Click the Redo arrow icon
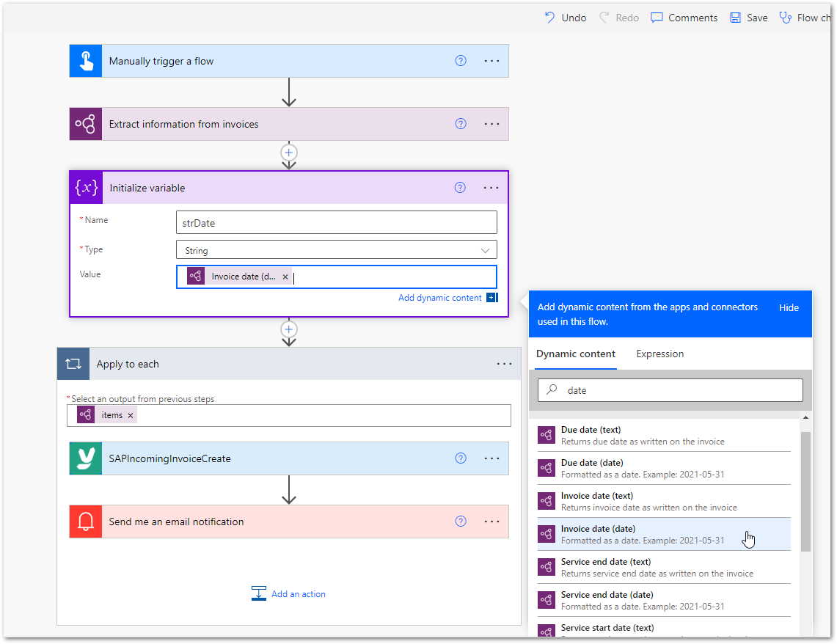The height and width of the screenshot is (644, 837). [604, 18]
